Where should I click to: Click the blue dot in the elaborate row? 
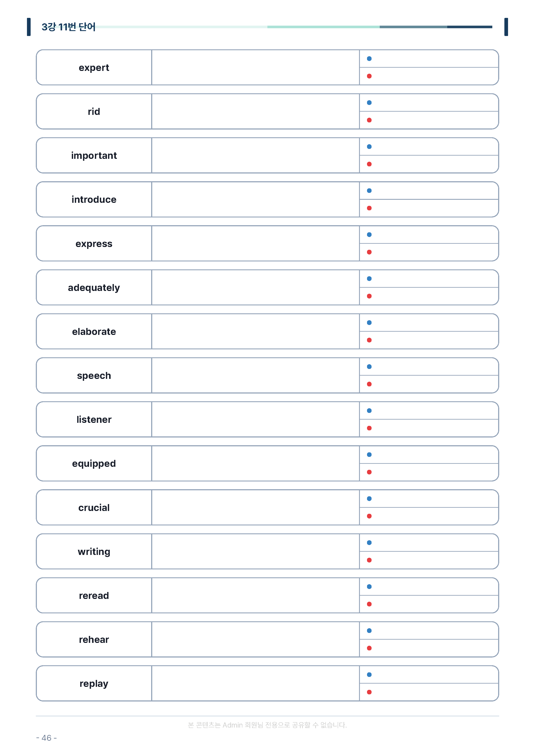369,323
